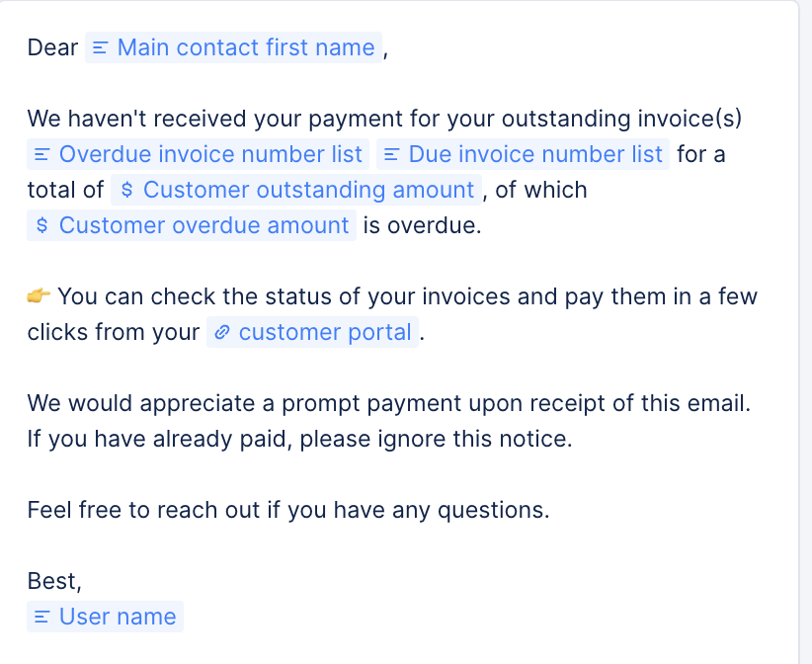
Task: Select the Customer outstanding amount variable label
Action: pyautogui.click(x=308, y=190)
